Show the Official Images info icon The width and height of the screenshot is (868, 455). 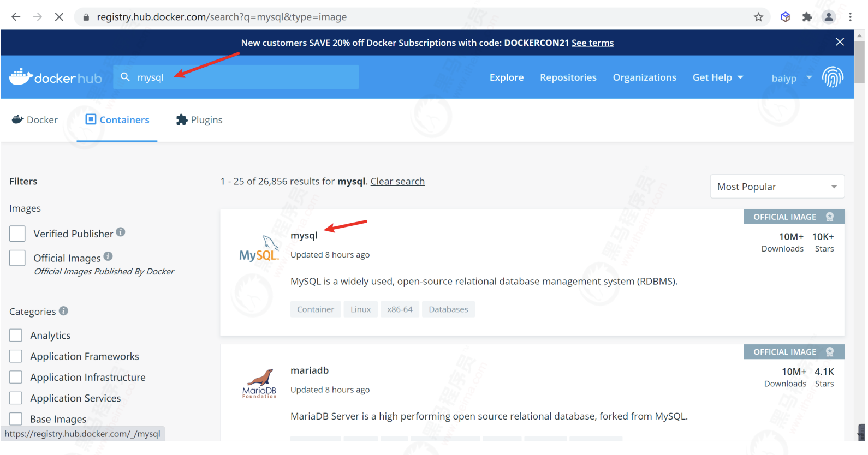click(x=108, y=256)
